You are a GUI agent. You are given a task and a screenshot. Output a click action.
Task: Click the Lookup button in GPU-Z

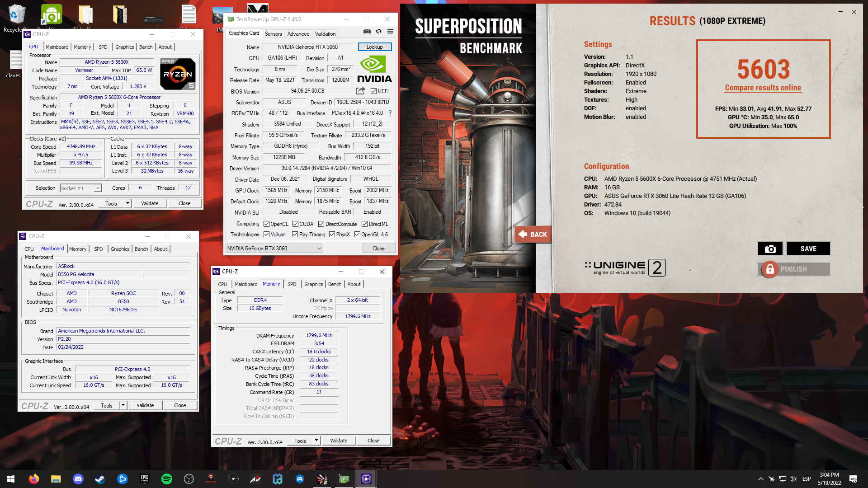point(374,47)
